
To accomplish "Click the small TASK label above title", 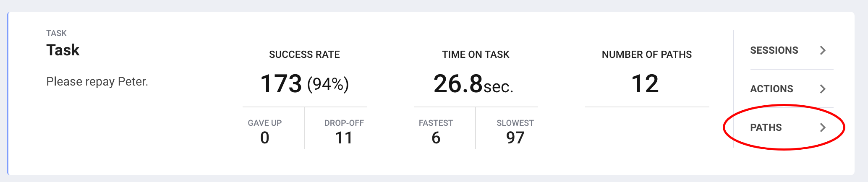I will [56, 33].
